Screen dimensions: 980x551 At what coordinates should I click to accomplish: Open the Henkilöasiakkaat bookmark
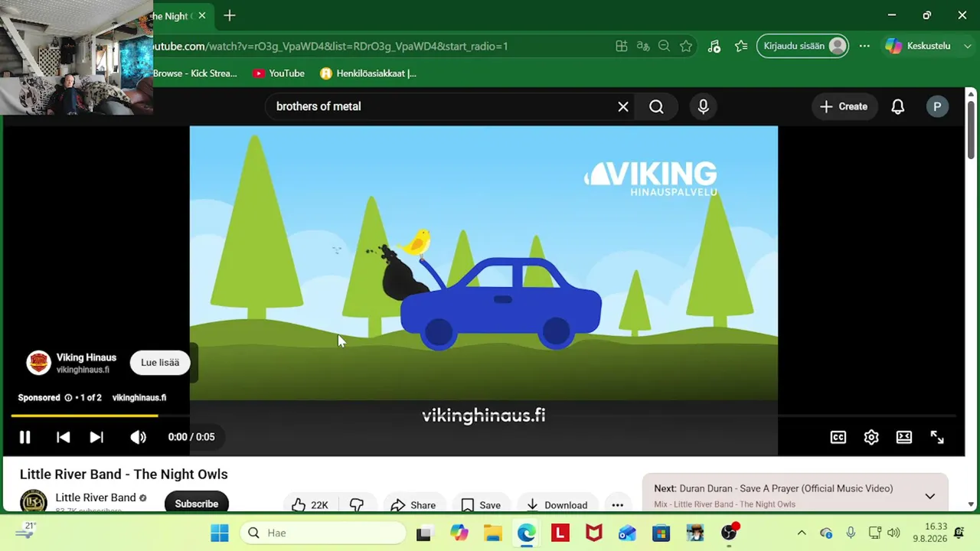pos(368,73)
